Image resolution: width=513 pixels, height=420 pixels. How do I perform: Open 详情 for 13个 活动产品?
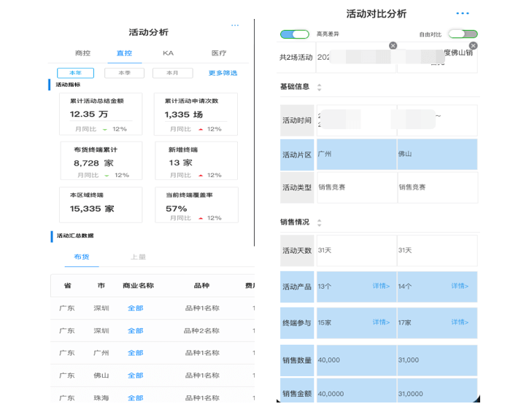coord(381,287)
